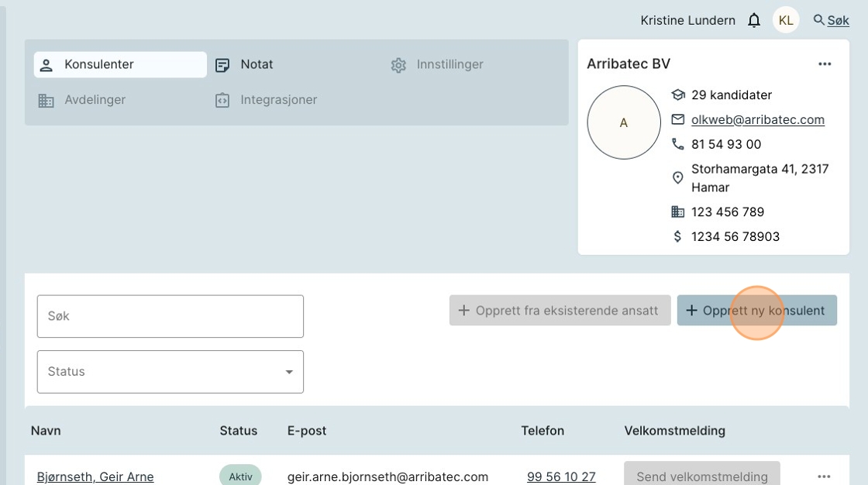868x485 pixels.
Task: Open the olkweb@arribatec.com email link
Action: [758, 119]
